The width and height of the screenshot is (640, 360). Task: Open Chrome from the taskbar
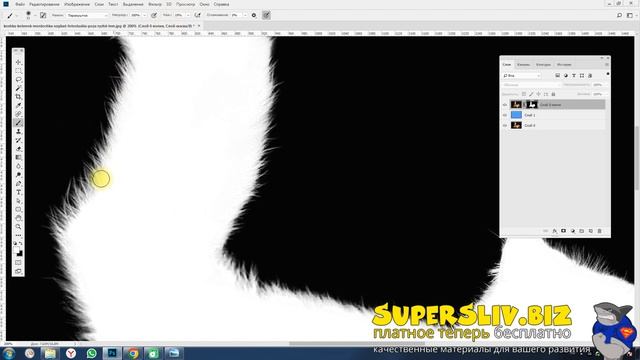click(x=133, y=353)
